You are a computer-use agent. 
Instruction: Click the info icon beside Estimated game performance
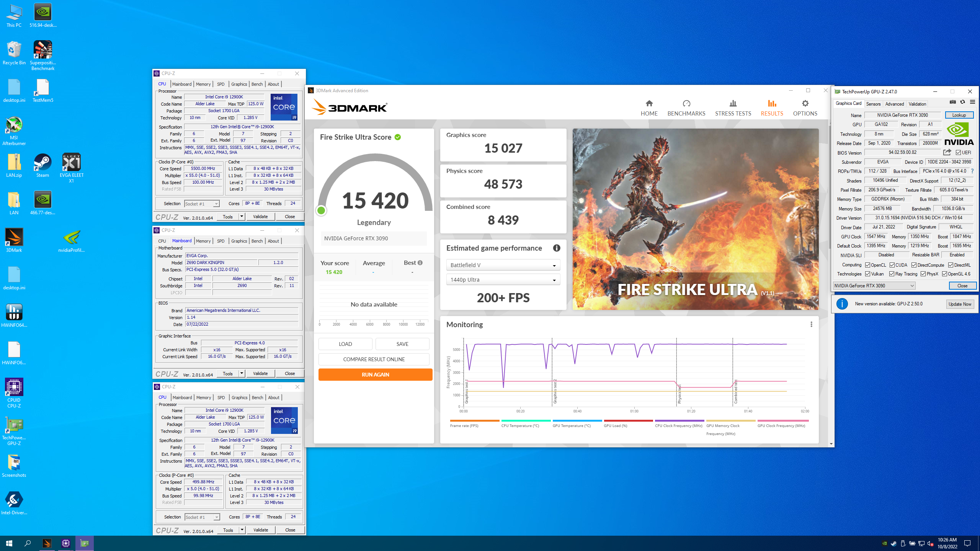click(556, 248)
